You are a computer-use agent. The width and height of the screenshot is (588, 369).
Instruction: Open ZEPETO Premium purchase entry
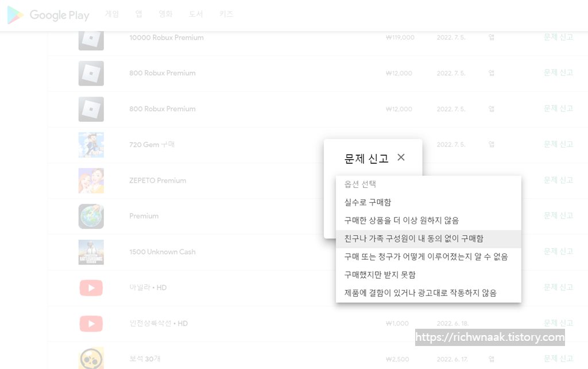point(157,180)
